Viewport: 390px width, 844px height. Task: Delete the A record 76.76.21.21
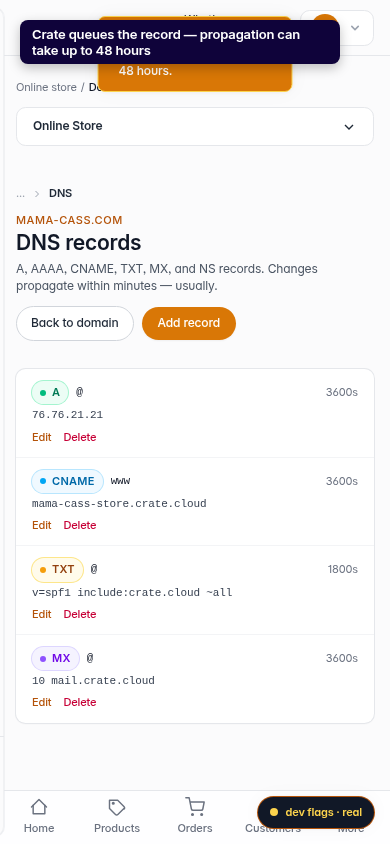[80, 437]
